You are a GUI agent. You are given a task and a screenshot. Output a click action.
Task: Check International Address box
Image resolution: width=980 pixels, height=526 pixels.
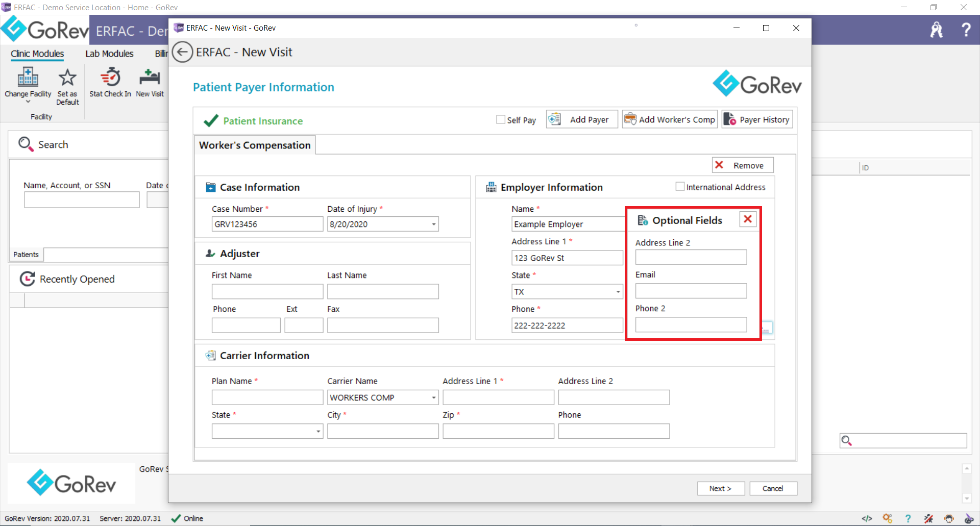680,187
